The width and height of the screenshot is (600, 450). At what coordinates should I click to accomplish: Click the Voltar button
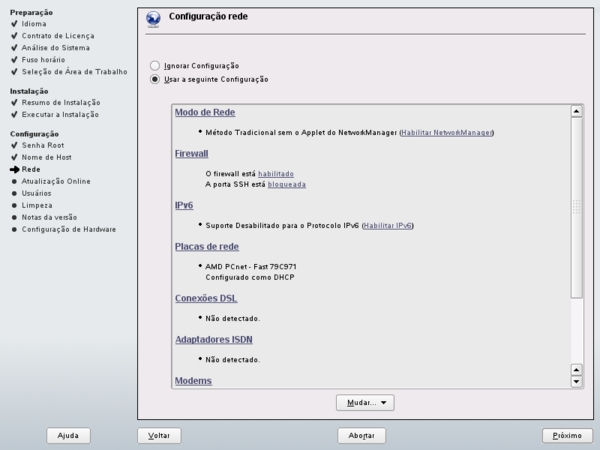159,435
